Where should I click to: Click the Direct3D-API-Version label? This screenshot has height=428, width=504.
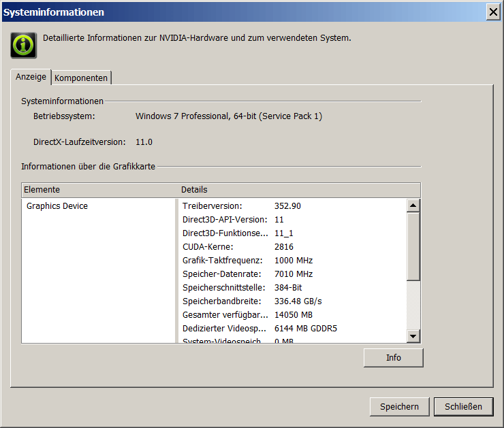tap(225, 220)
